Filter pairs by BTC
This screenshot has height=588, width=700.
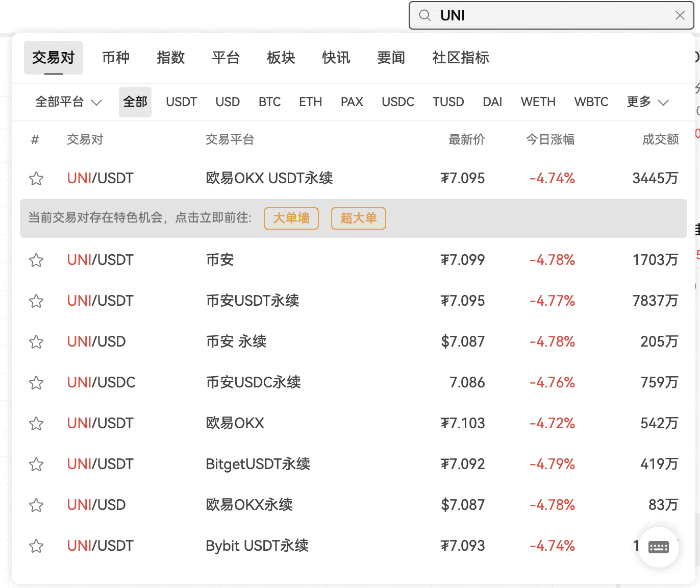[269, 102]
